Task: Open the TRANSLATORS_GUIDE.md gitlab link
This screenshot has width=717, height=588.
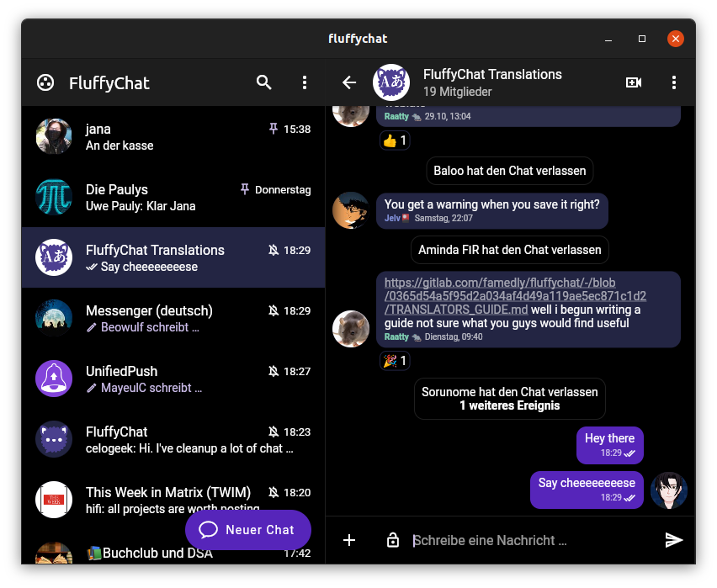Action: point(514,296)
